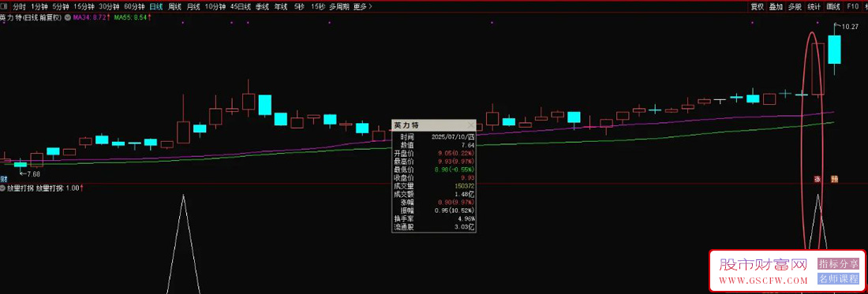Select the 日线 daily period
Screen dimensions: 868x294
click(157, 6)
